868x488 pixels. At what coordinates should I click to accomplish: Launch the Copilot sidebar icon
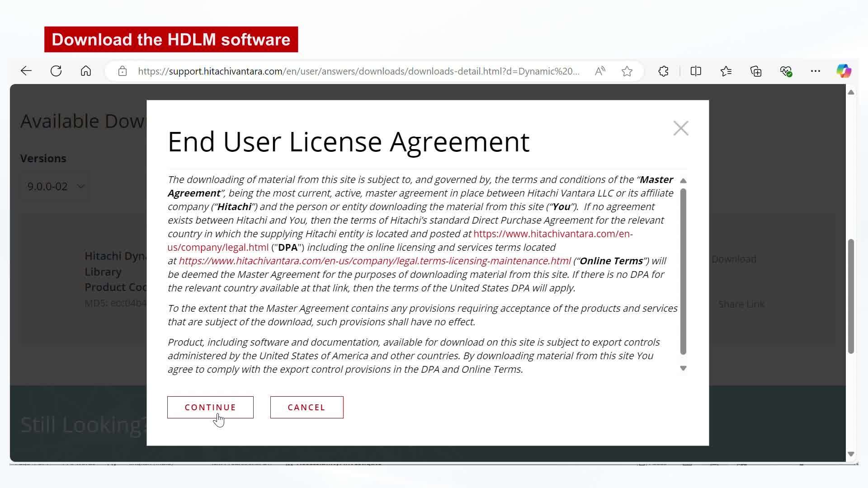(844, 71)
